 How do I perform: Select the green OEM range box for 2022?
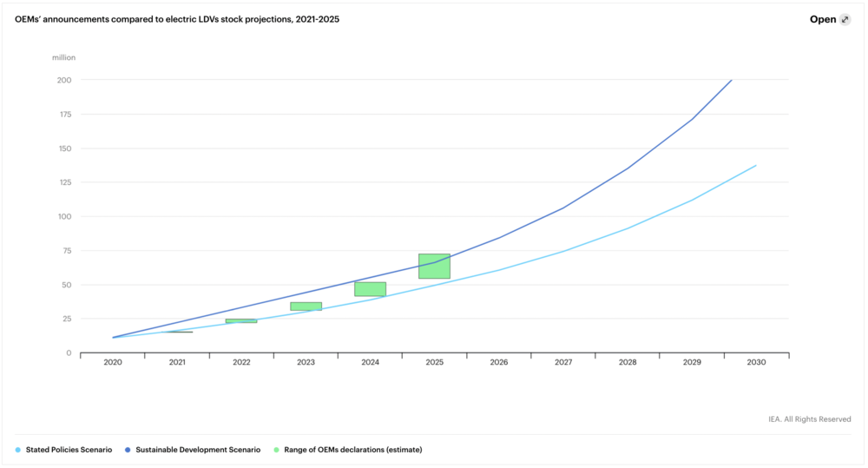(241, 321)
